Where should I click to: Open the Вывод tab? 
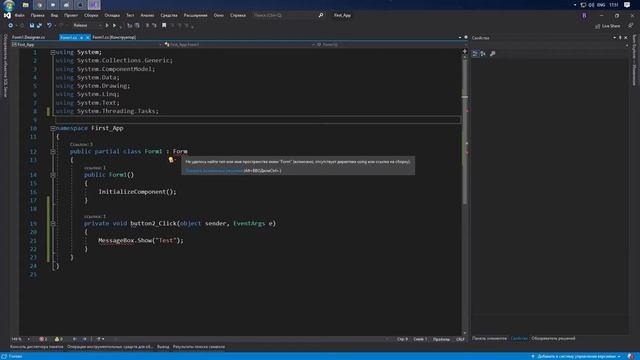(x=163, y=347)
